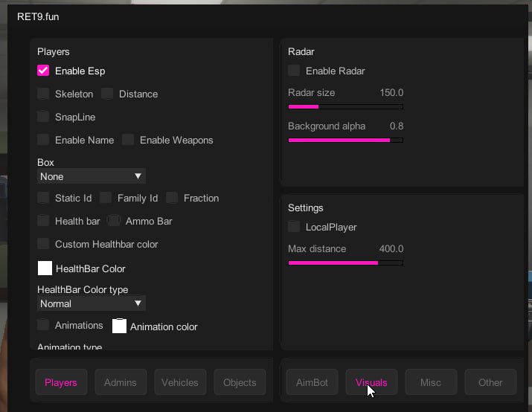Open the HealthBar Color swatch
Viewport: 532px width, 412px height.
[x=45, y=268]
